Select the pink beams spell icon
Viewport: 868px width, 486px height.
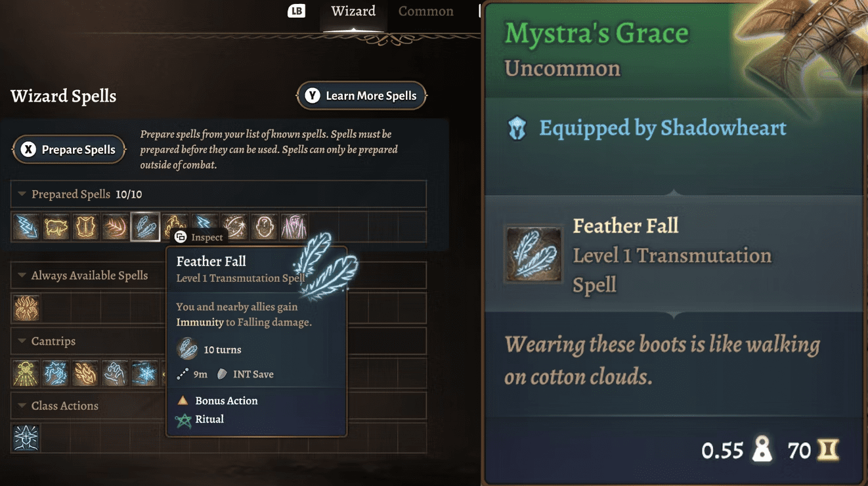(294, 227)
